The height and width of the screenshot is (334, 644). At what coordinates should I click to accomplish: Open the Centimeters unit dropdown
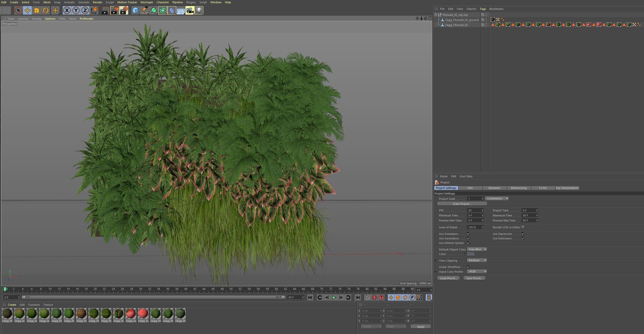coord(497,199)
